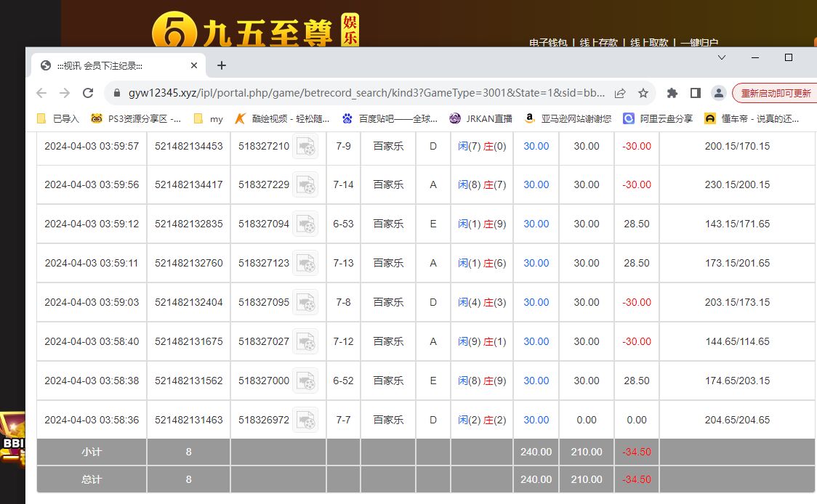Select balance 230.15/200.15

(x=737, y=185)
